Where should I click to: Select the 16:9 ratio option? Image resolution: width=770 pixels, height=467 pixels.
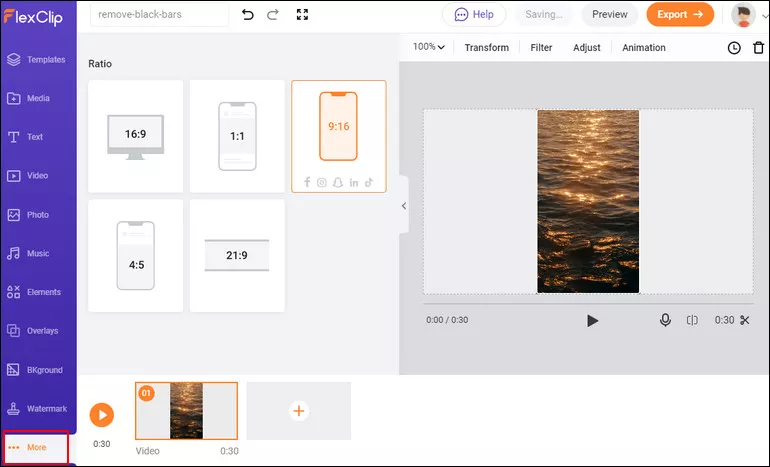136,136
